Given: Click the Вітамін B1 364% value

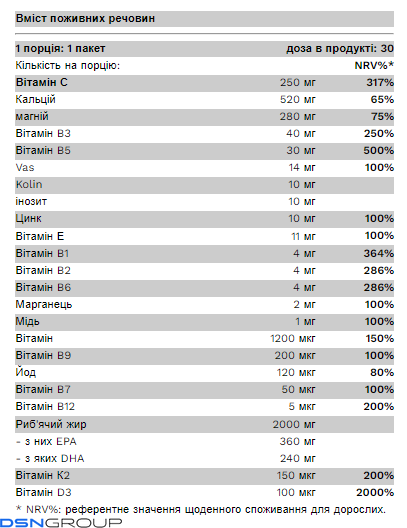Looking at the screenshot, I should click(379, 253).
